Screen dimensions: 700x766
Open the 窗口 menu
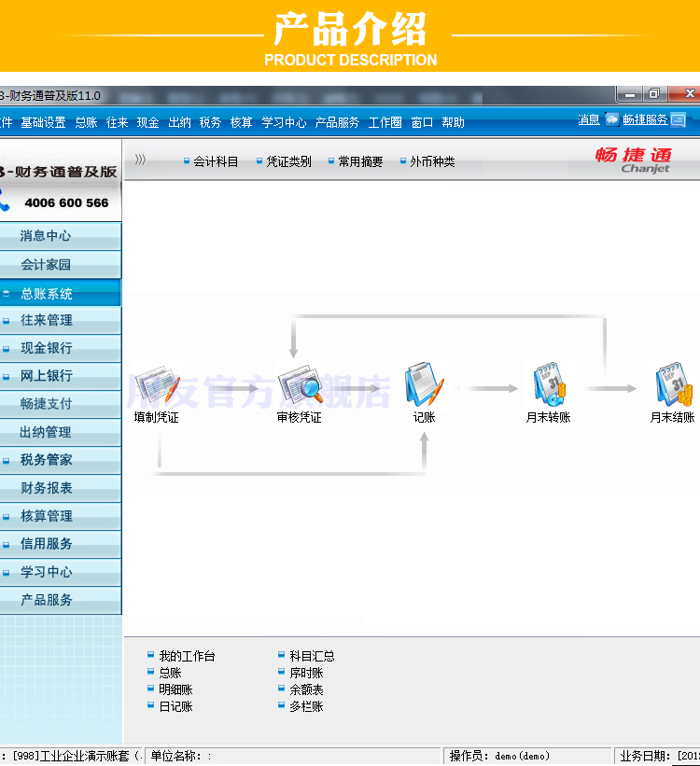(422, 122)
